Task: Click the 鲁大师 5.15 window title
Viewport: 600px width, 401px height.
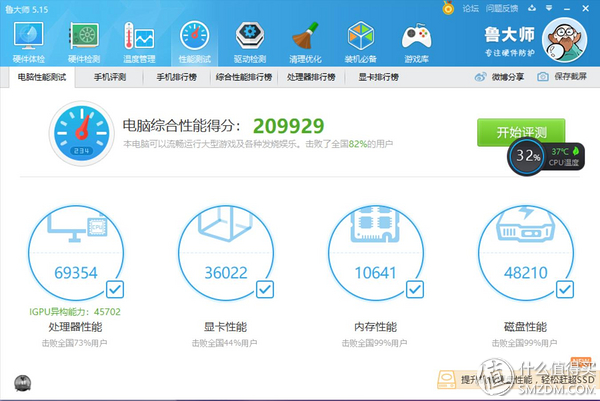Action: (27, 10)
